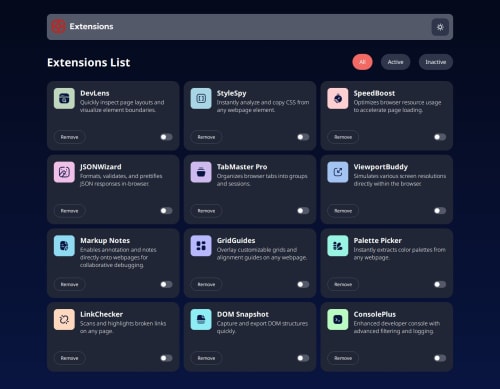Remove the JSONWizard extension

(69, 211)
